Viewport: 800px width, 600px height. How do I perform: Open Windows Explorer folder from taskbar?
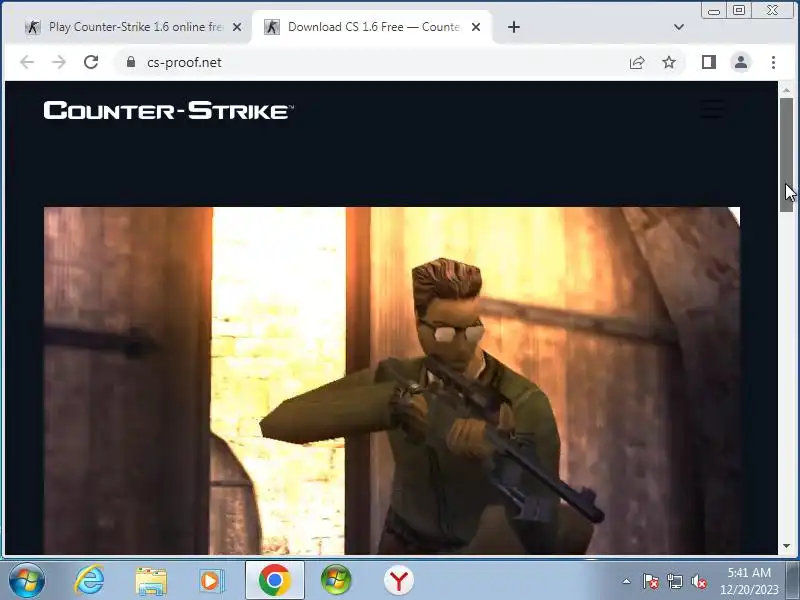tap(151, 580)
